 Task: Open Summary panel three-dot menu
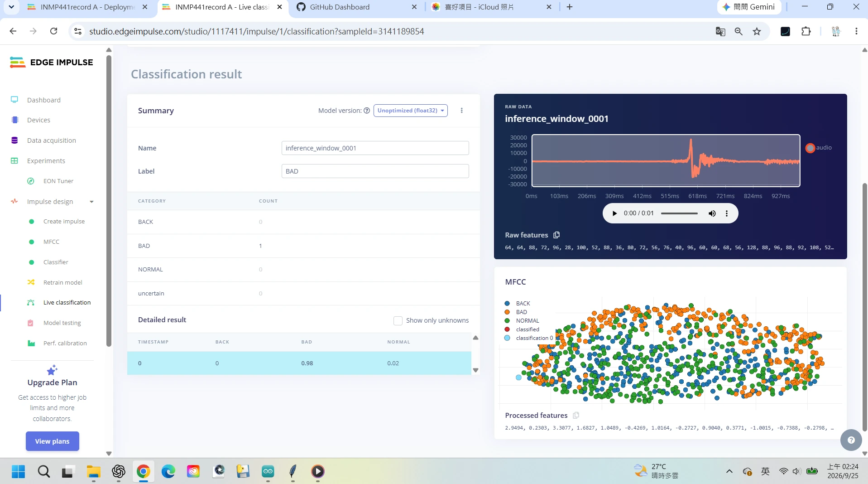coord(461,111)
